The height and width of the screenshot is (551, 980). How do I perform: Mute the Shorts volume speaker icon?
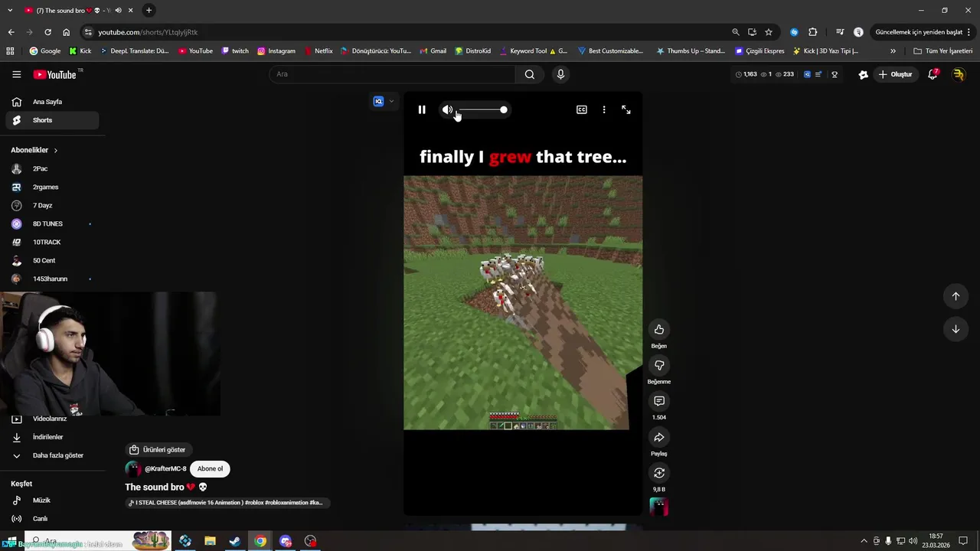pos(447,109)
